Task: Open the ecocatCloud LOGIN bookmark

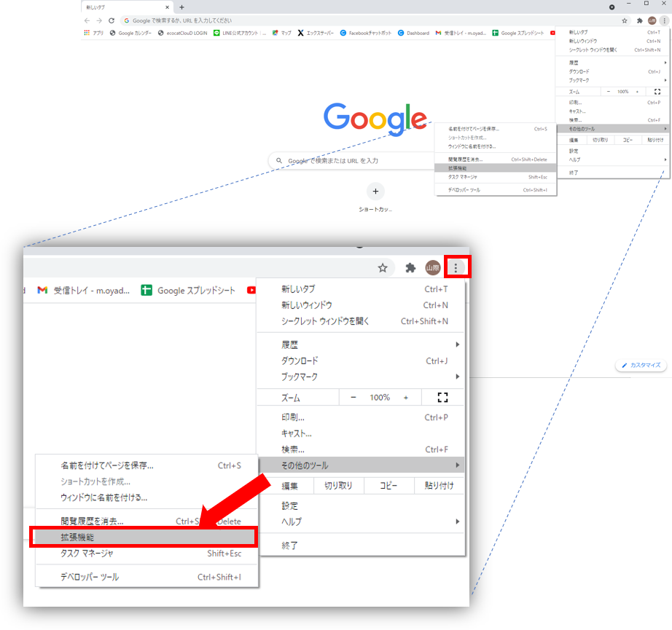Action: [x=182, y=33]
